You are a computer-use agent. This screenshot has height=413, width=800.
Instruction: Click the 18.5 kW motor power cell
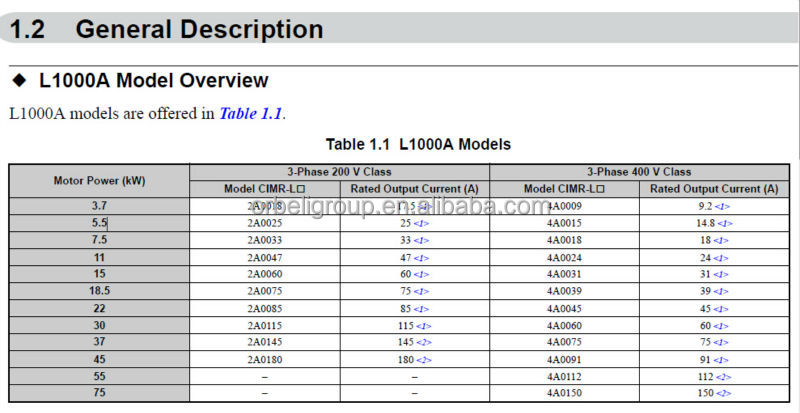click(x=99, y=291)
